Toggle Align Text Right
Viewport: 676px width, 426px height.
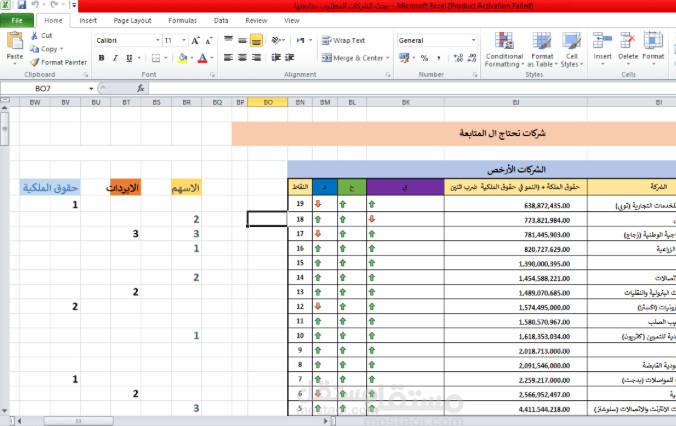[x=256, y=57]
